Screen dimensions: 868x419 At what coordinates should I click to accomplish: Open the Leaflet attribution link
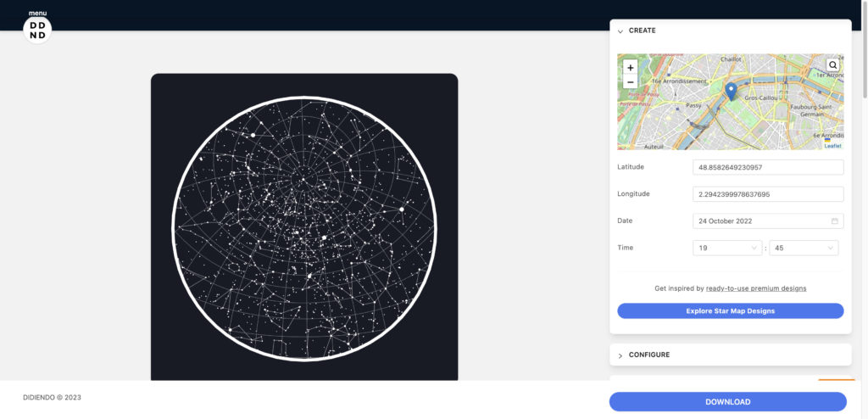[x=832, y=146]
